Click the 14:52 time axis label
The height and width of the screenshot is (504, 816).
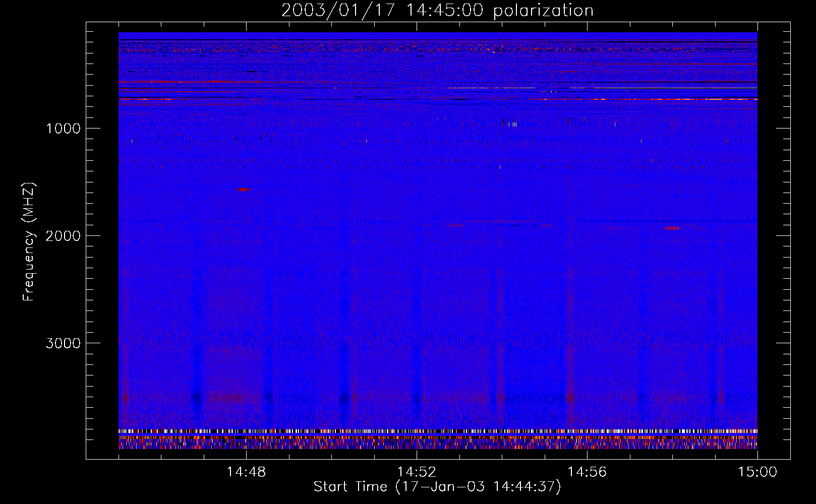(417, 472)
